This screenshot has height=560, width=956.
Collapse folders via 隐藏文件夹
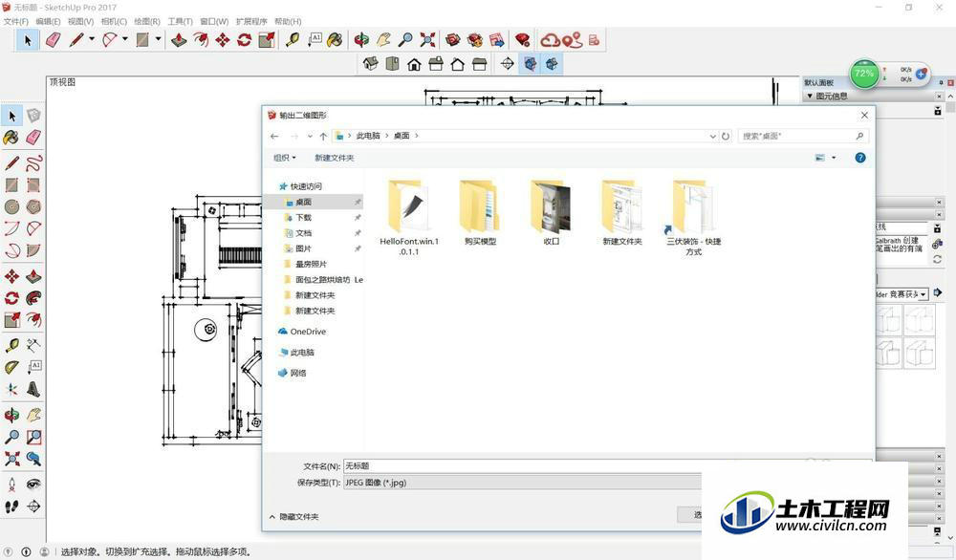pos(293,517)
